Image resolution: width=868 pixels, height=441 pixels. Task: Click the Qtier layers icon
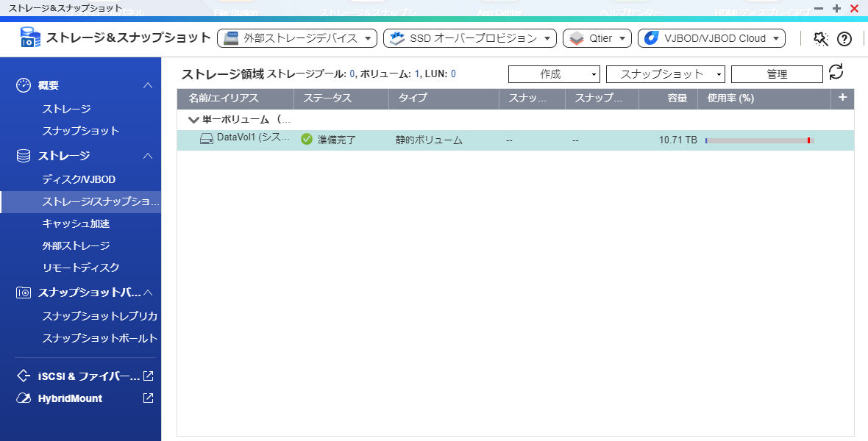pos(576,38)
